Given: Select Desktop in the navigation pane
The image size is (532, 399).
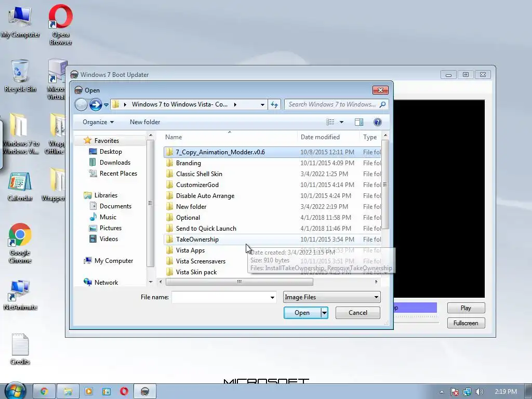Looking at the screenshot, I should [111, 152].
